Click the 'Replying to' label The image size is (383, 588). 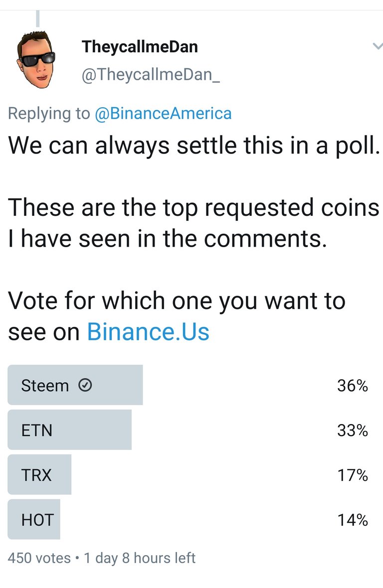click(49, 113)
